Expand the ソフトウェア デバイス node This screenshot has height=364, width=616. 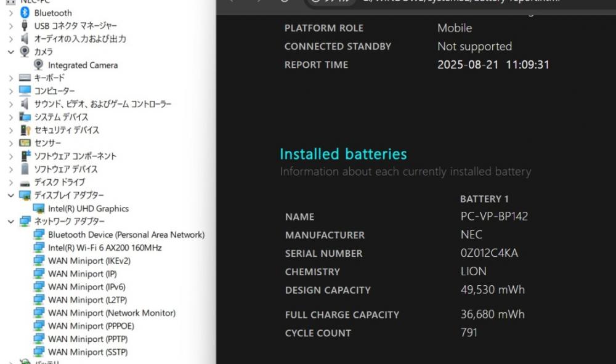11,169
